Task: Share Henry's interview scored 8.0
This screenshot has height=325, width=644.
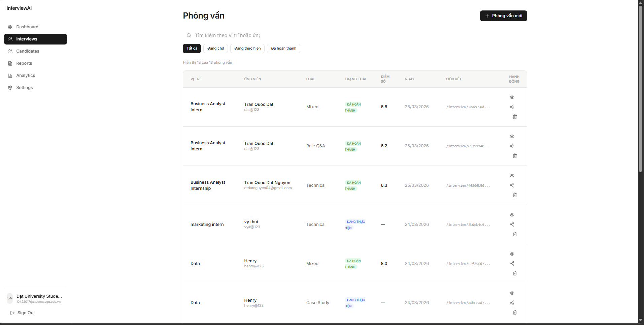Action: [x=512, y=263]
